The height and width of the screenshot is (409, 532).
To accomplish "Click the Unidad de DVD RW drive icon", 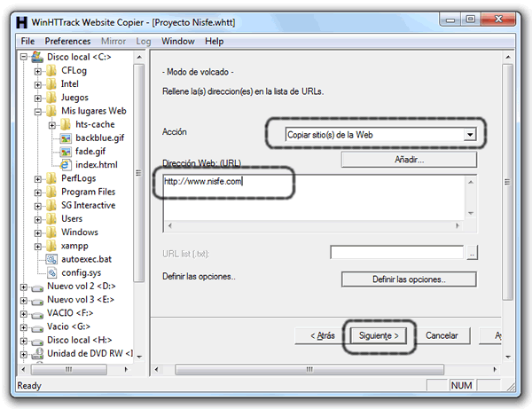I will [x=37, y=354].
